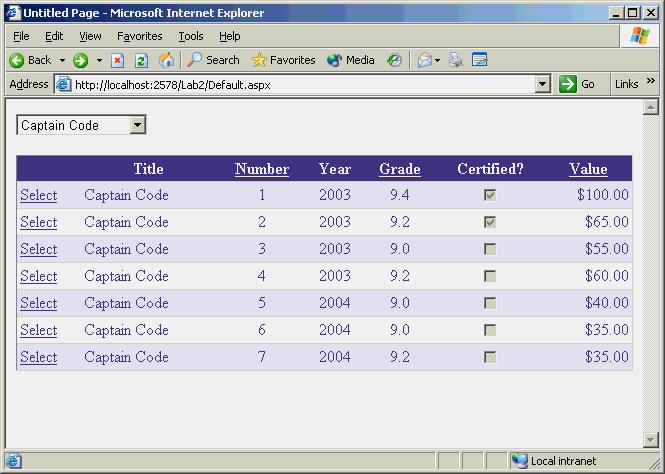Screen dimensions: 665x474
Task: Click the scrollbar up arrow
Action: point(651,107)
